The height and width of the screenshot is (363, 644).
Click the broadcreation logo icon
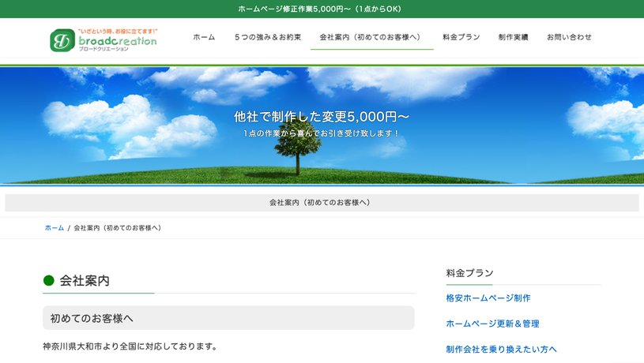(62, 40)
